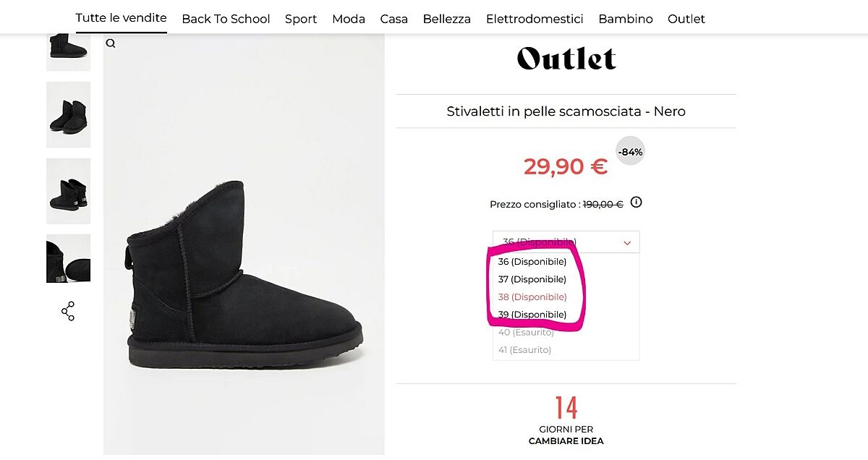Screen dimensions: 868x460
Task: Show thumbnail of boots back view
Action: click(x=68, y=191)
